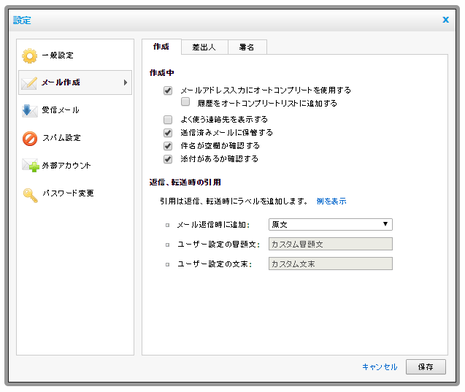Click the envelope pencil icon for メール作成
The height and width of the screenshot is (392, 465).
pos(29,83)
